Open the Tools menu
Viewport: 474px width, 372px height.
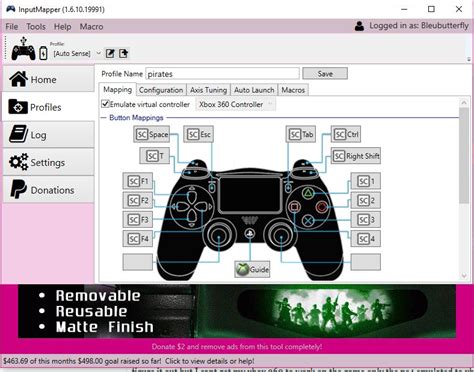coord(36,27)
